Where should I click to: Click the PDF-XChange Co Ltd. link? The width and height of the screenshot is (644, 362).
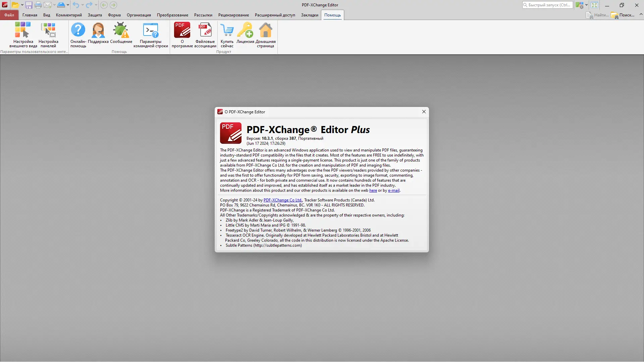tap(283, 200)
